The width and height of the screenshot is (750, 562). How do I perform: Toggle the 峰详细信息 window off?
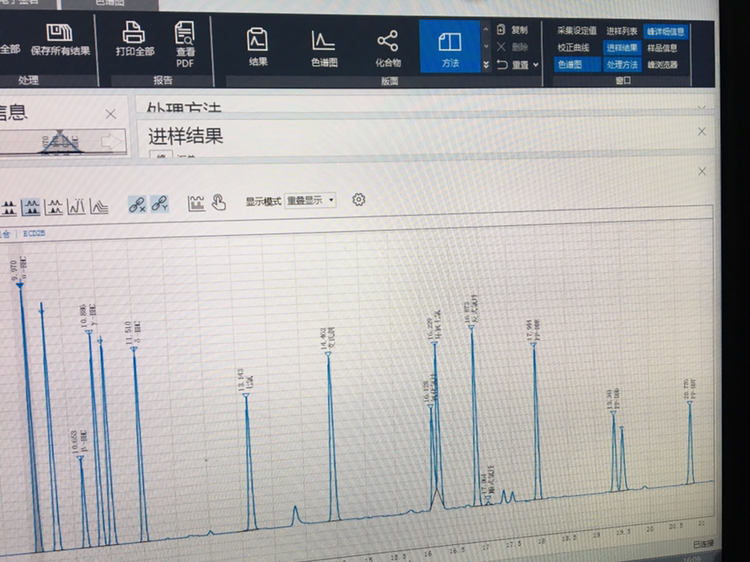(665, 32)
